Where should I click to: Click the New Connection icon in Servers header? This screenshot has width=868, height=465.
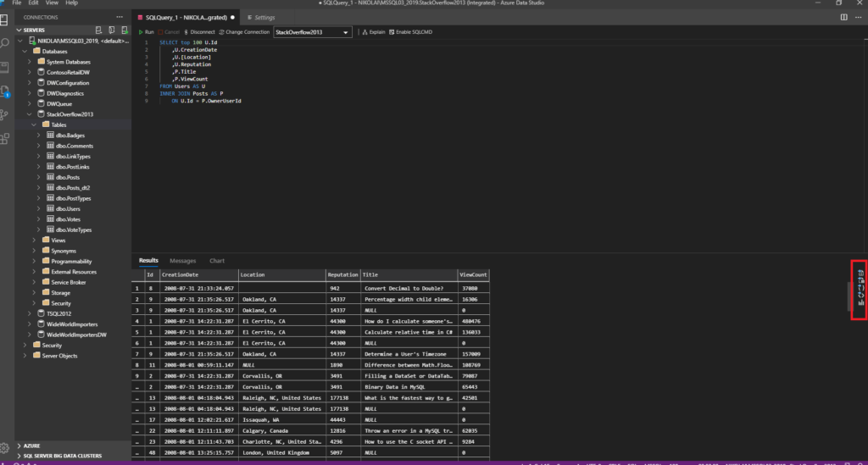point(98,30)
